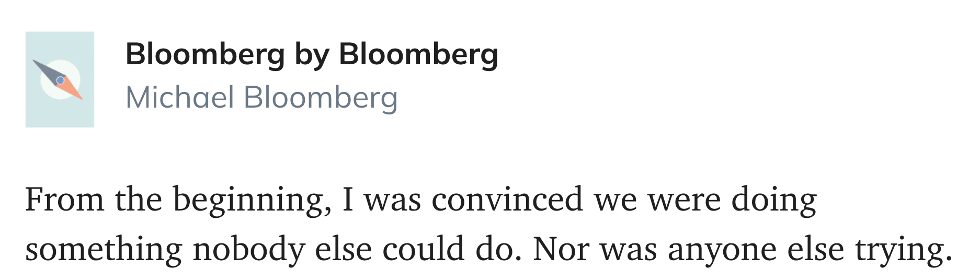
Task: Click the word "Nor" in the quote
Action: point(560,249)
